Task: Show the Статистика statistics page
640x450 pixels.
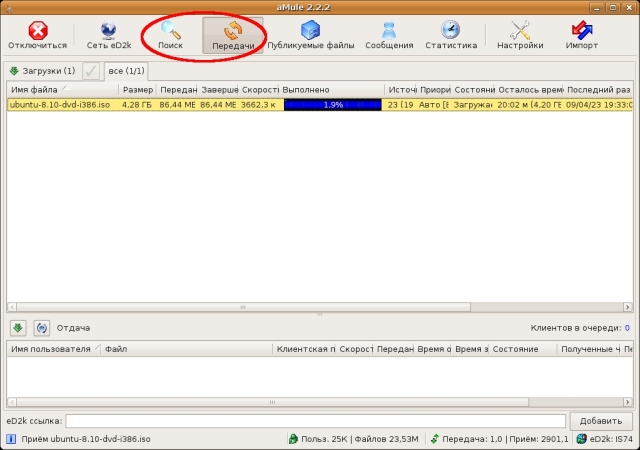Action: pyautogui.click(x=450, y=34)
